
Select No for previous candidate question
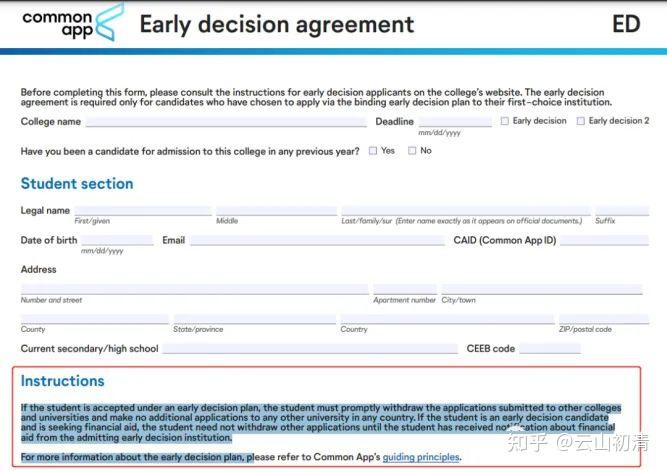point(412,151)
